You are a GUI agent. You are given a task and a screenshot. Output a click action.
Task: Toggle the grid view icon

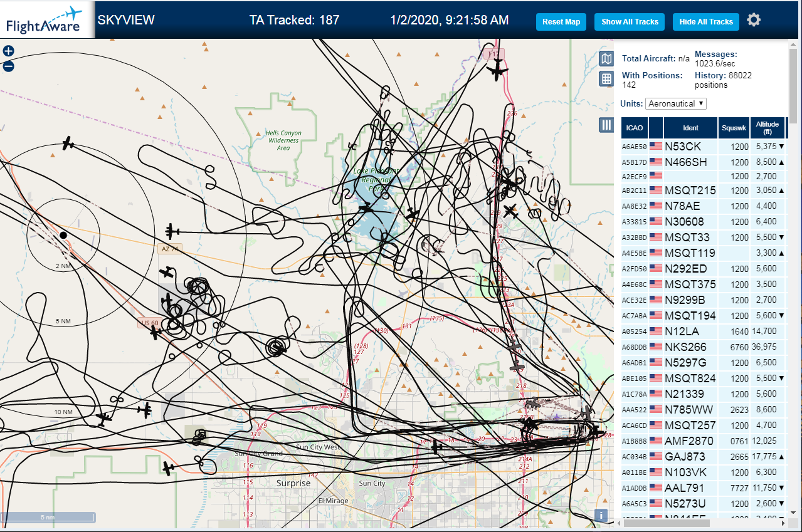[606, 79]
